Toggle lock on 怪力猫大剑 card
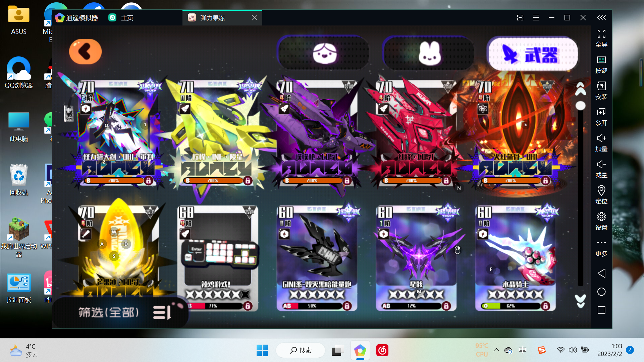 pos(148,180)
